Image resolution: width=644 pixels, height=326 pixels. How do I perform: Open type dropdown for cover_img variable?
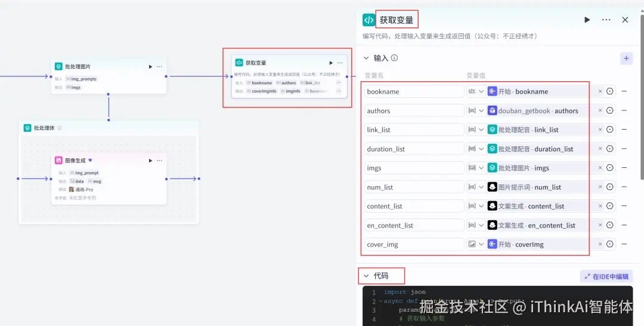(476, 244)
